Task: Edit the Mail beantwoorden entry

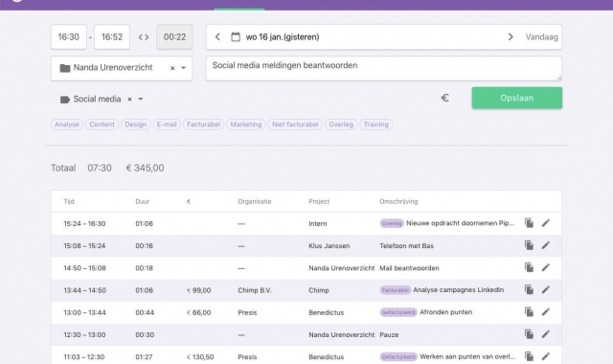Action: tap(546, 267)
